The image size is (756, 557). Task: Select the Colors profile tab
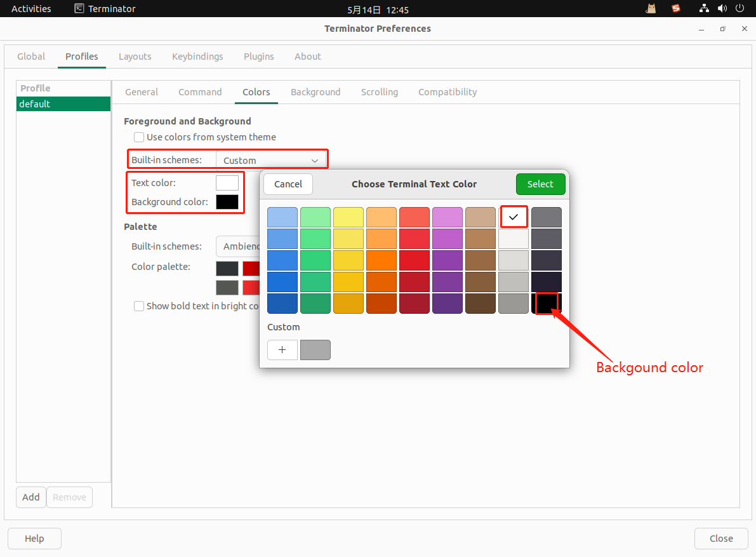(256, 92)
